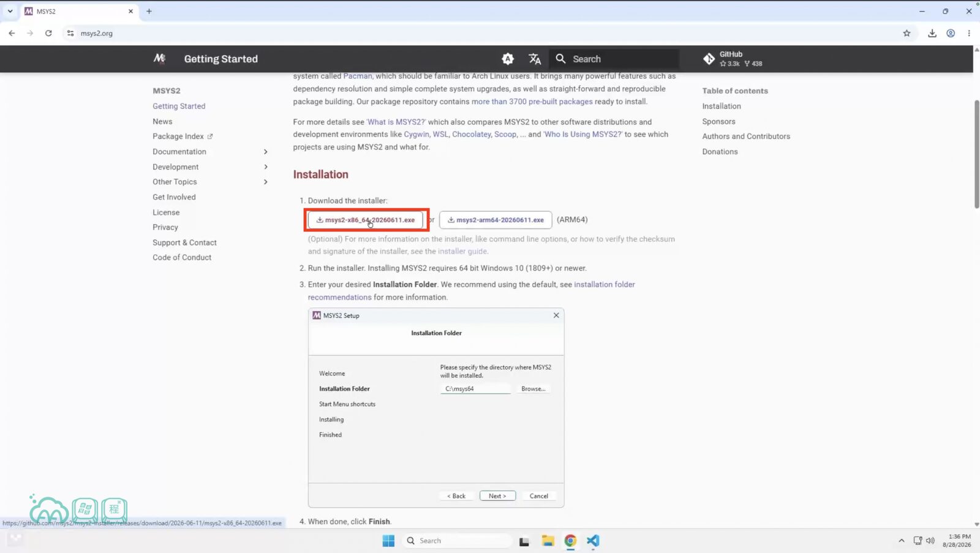
Task: Open the Scoop link
Action: click(505, 134)
